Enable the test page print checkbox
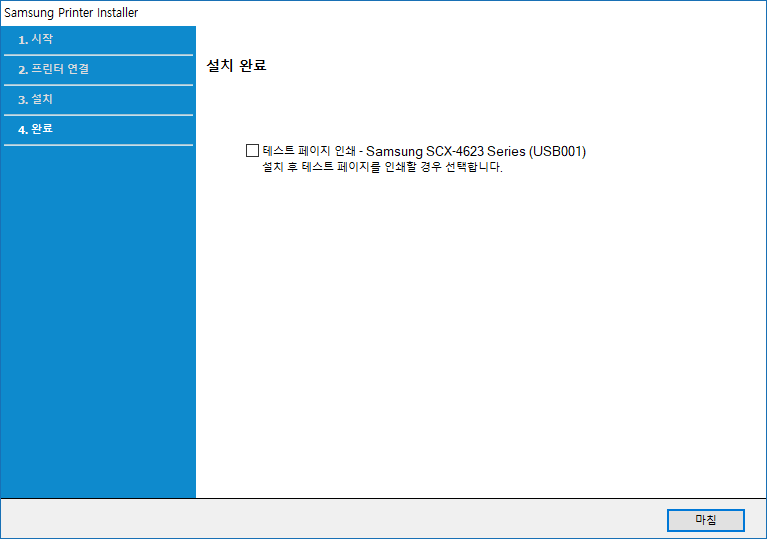The width and height of the screenshot is (767, 539). click(252, 151)
